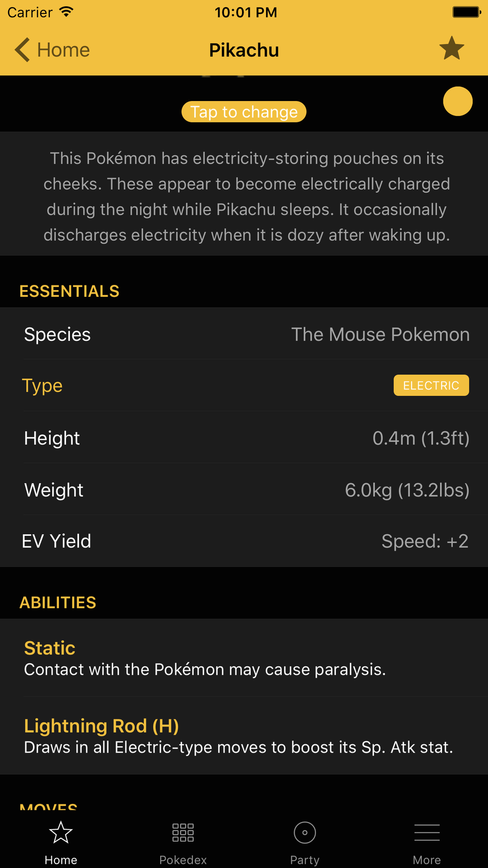Tap the Wi-Fi status icon

tap(67, 12)
